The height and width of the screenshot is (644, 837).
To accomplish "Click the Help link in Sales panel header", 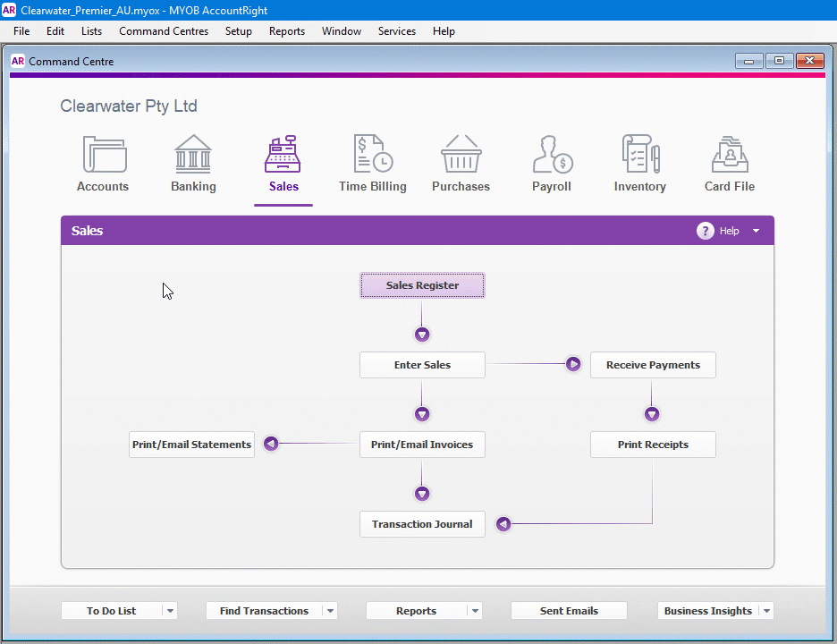I will pos(729,231).
